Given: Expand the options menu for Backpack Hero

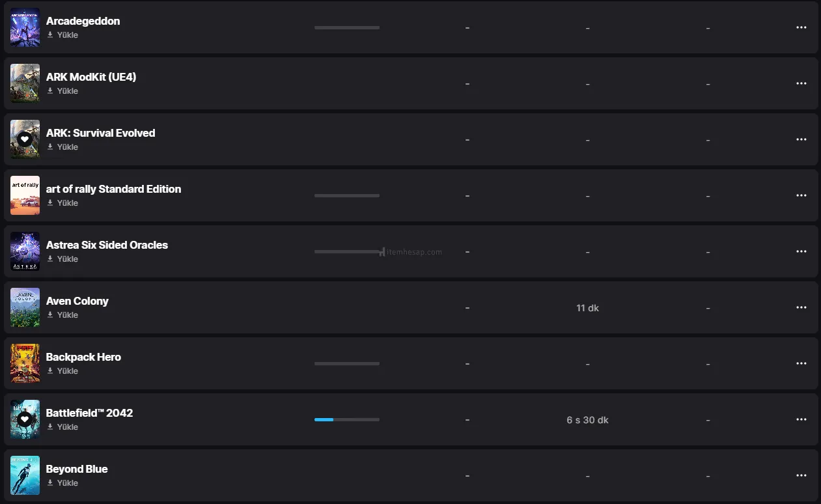Looking at the screenshot, I should (x=801, y=364).
